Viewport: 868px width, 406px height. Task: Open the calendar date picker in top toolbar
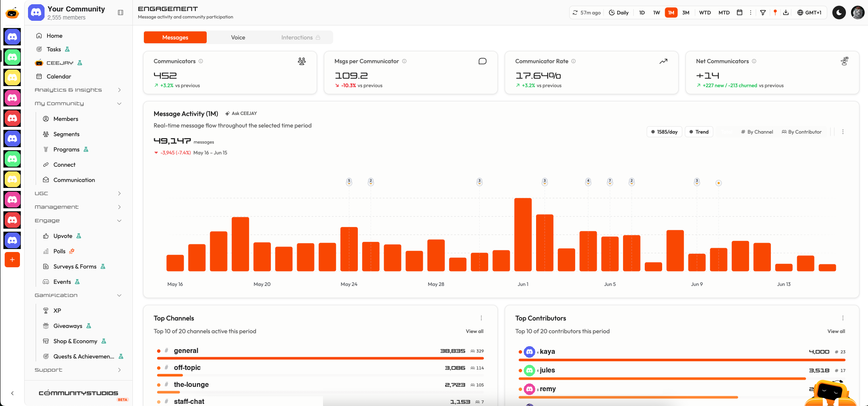(739, 13)
